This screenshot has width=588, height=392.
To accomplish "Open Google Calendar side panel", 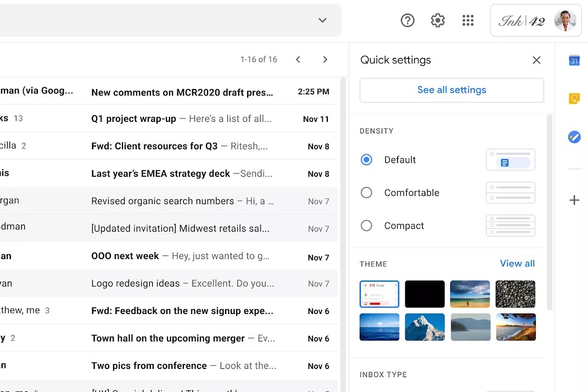I will [574, 60].
